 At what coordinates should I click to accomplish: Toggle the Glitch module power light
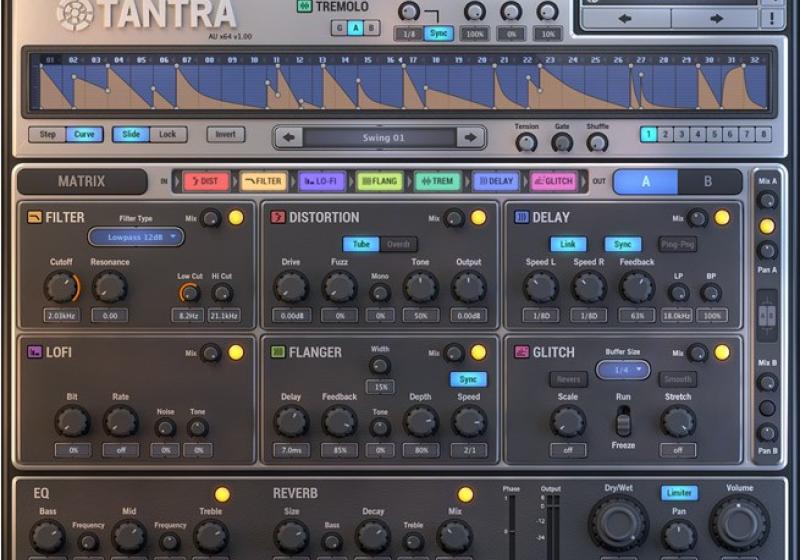click(x=722, y=352)
